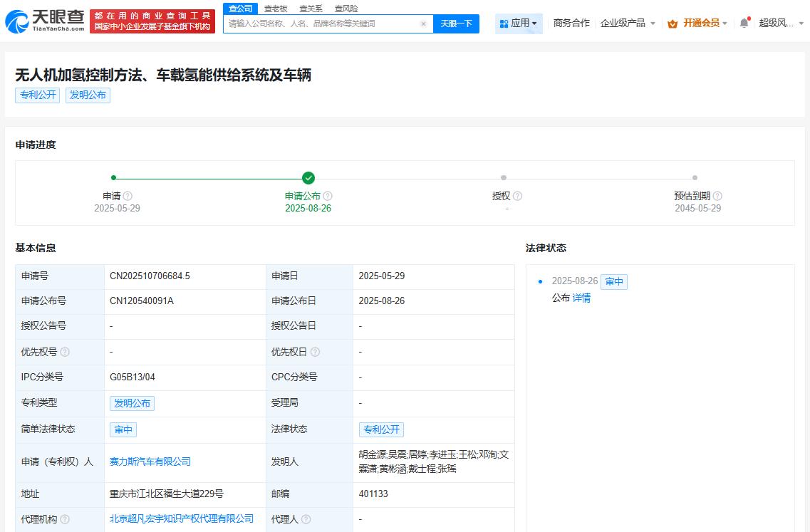Select IPC code G05B13/04
Image resolution: width=810 pixels, height=532 pixels.
[x=133, y=377]
